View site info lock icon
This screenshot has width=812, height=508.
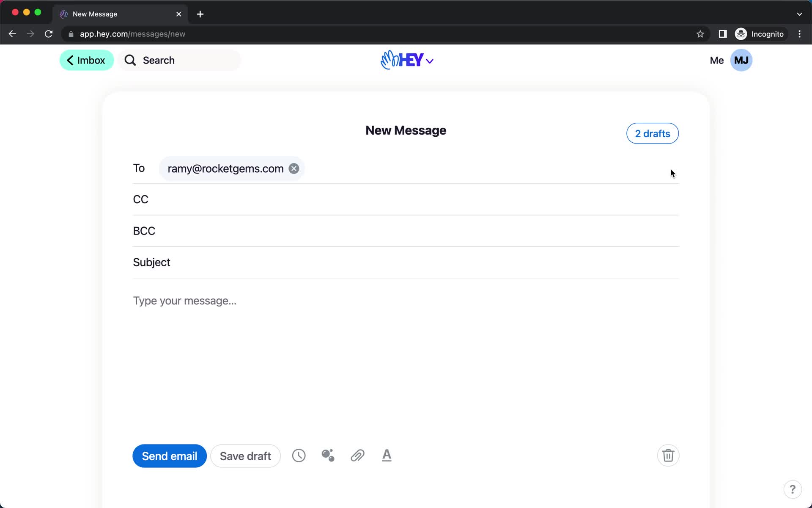click(71, 34)
